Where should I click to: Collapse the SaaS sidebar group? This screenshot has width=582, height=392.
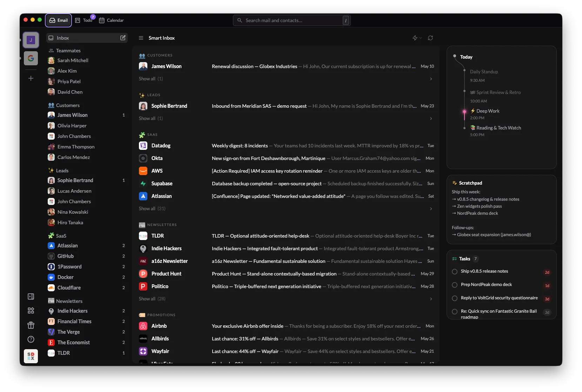pos(57,236)
